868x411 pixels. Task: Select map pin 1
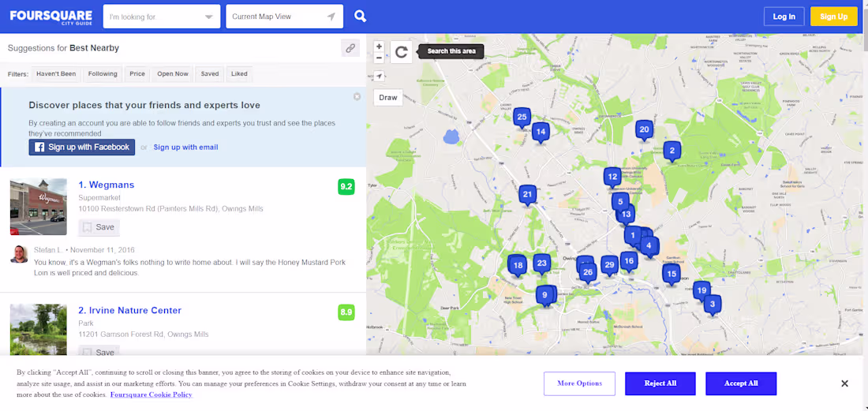coord(633,236)
